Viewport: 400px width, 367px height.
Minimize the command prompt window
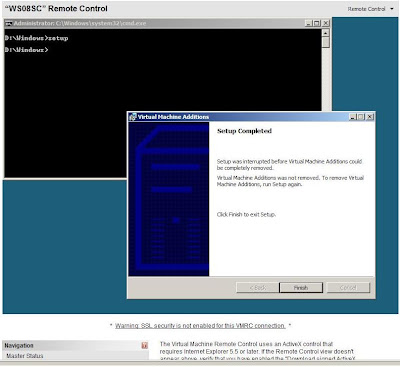click(x=309, y=23)
